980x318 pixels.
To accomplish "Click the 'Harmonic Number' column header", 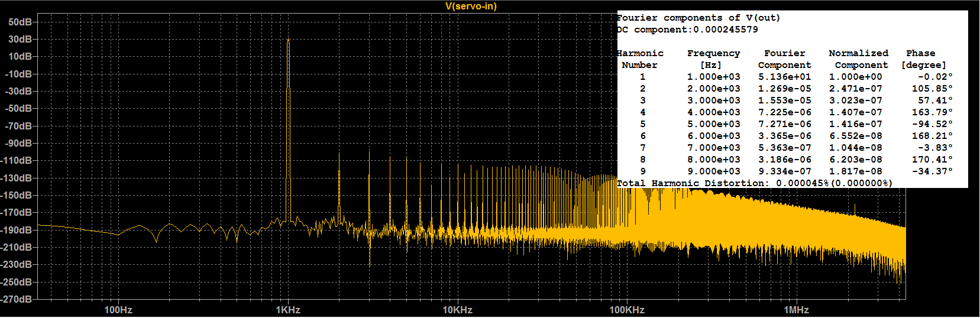I will coord(640,59).
